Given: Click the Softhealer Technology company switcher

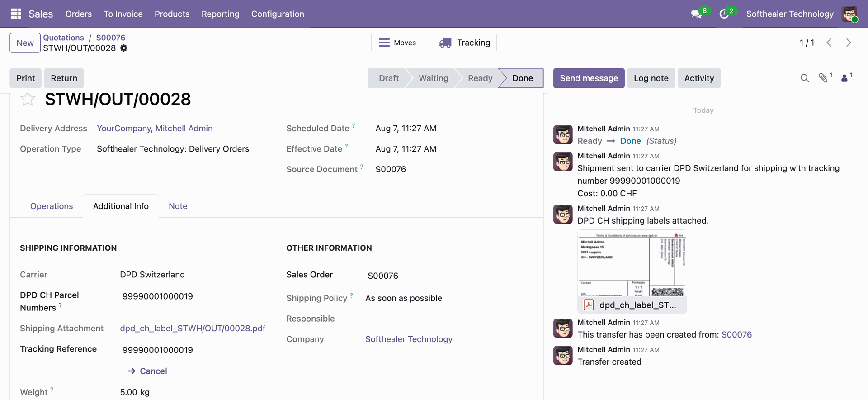Looking at the screenshot, I should pos(790,14).
